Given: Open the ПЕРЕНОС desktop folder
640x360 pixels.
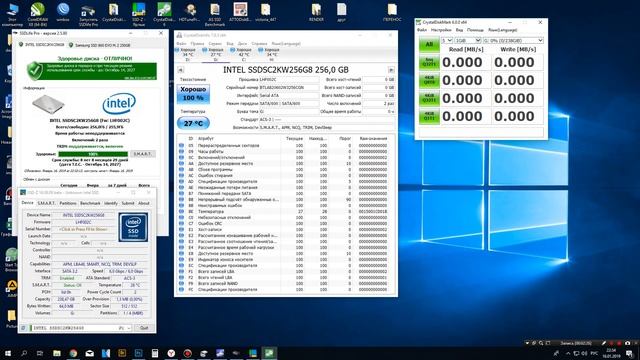Looking at the screenshot, I should 392,12.
